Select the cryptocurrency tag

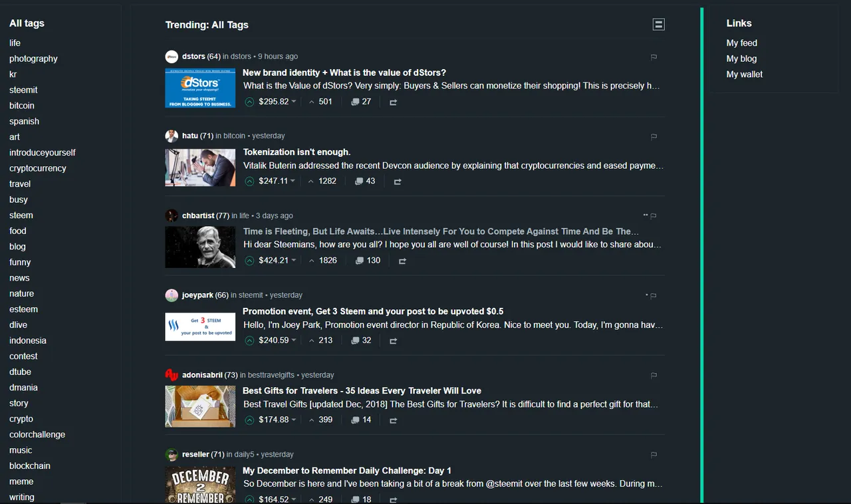click(38, 168)
